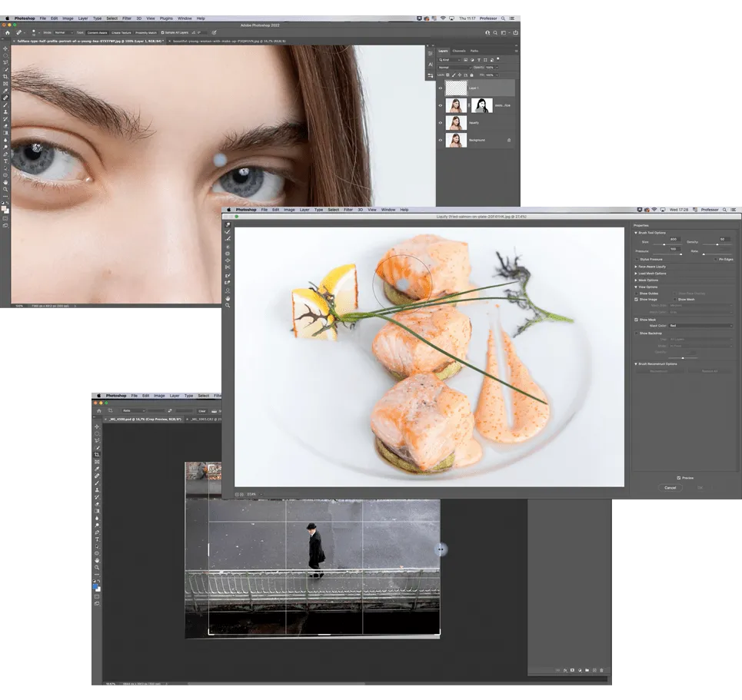Open the Mask Color dropdown
Image resolution: width=742 pixels, height=700 pixels.
(x=700, y=326)
